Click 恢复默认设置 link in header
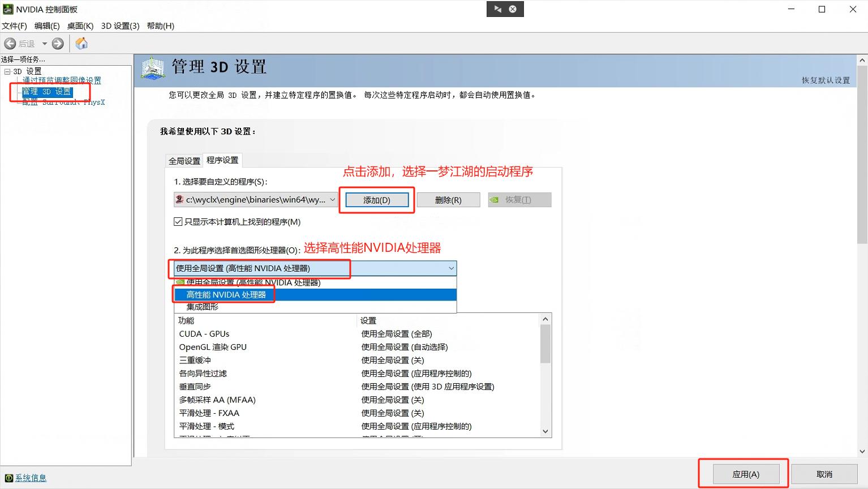The height and width of the screenshot is (489, 868). [x=826, y=80]
